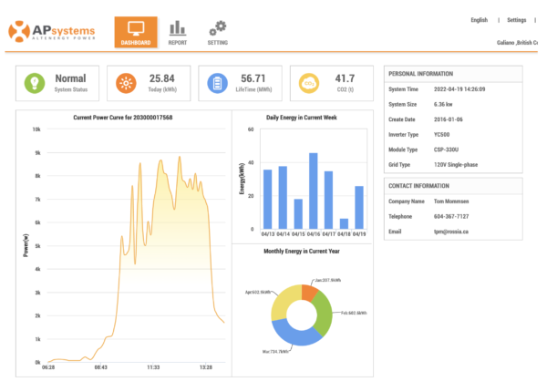Click the APsystems logo
The width and height of the screenshot is (547, 392).
[55, 32]
